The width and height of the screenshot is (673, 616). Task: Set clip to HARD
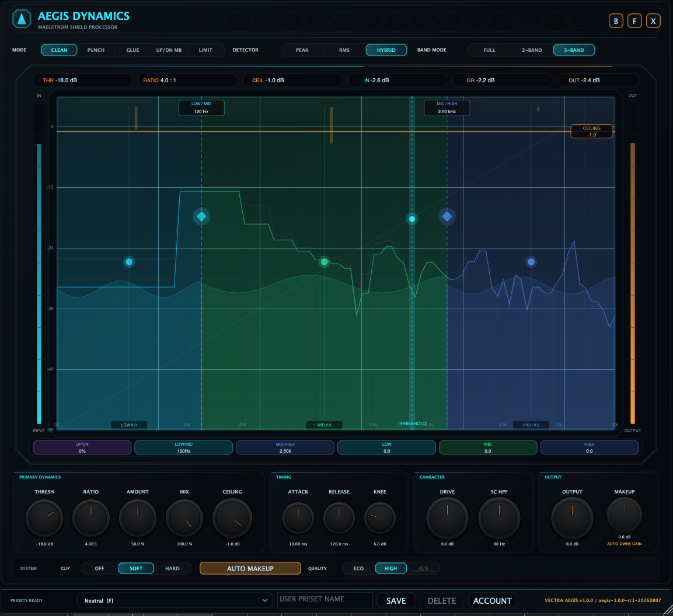tap(173, 568)
